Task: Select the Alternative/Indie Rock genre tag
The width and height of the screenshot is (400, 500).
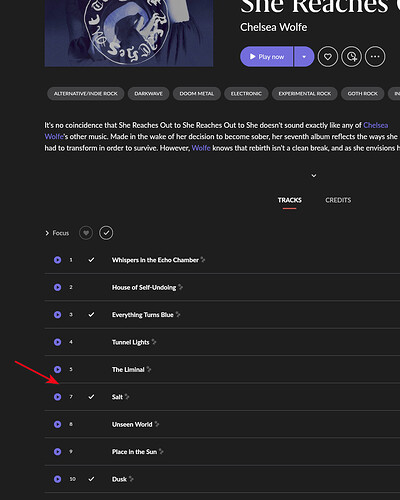Action: click(86, 94)
